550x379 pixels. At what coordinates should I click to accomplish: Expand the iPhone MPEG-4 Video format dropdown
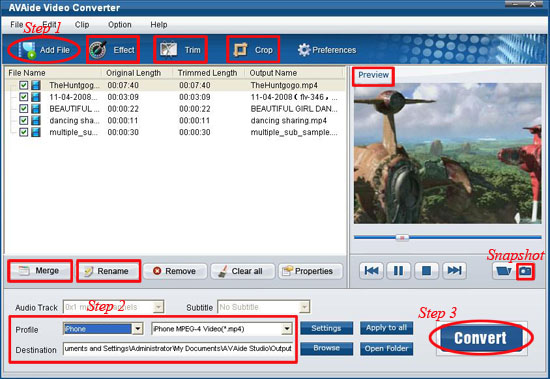287,329
